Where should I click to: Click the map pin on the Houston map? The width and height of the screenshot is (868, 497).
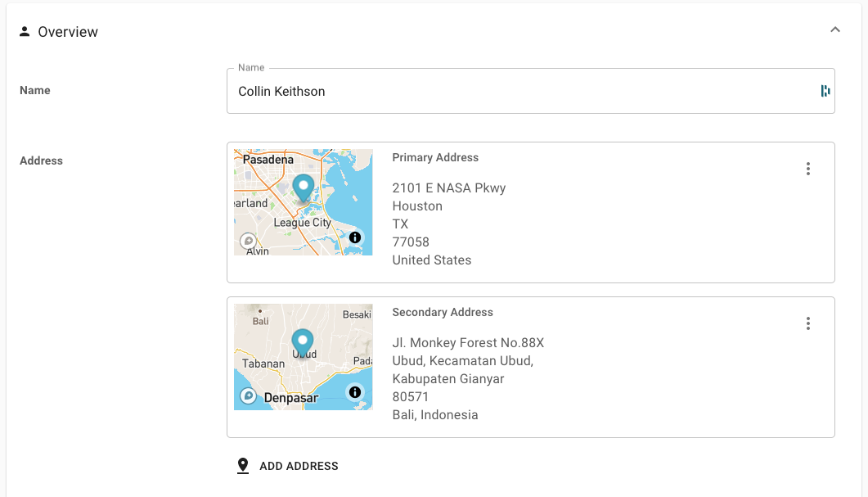304,188
